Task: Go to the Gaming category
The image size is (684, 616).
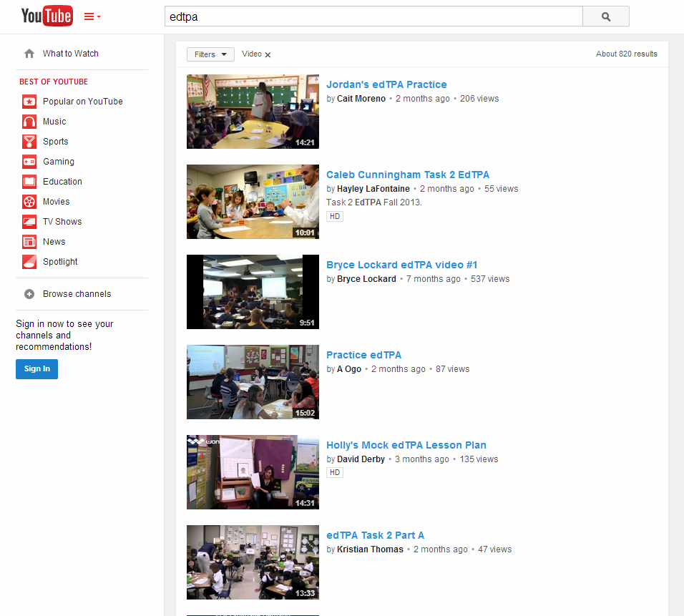Action: [59, 162]
